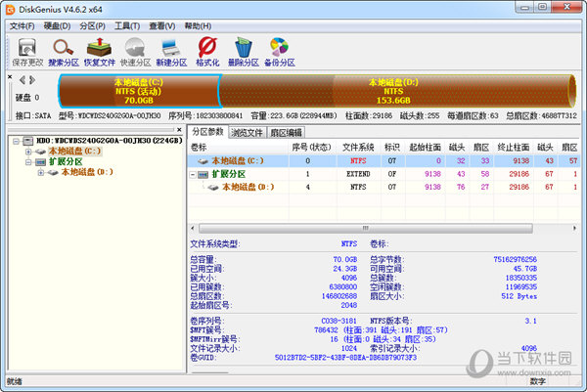Click the 快速分区 quick partition icon
The height and width of the screenshot is (392, 587).
pos(135,52)
